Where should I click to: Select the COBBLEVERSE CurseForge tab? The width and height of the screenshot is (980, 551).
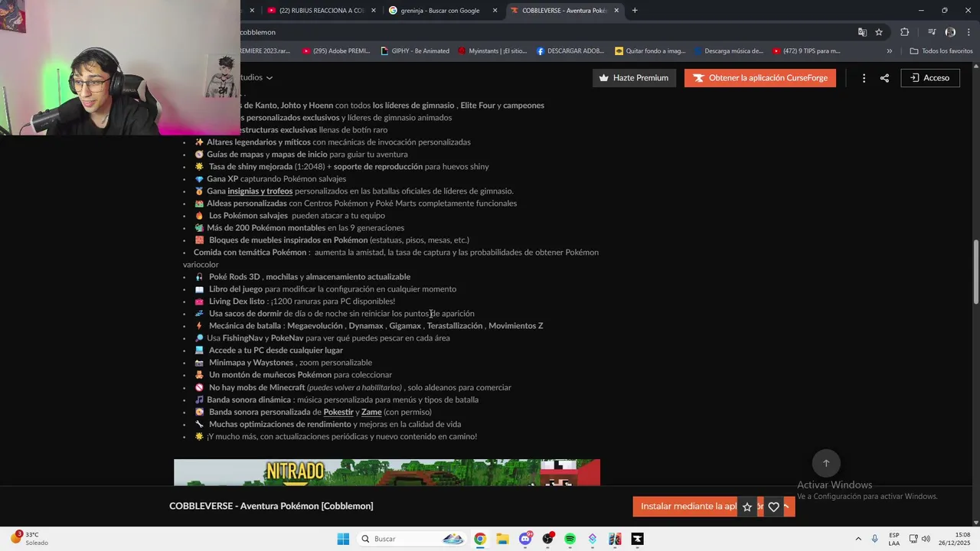click(x=564, y=11)
